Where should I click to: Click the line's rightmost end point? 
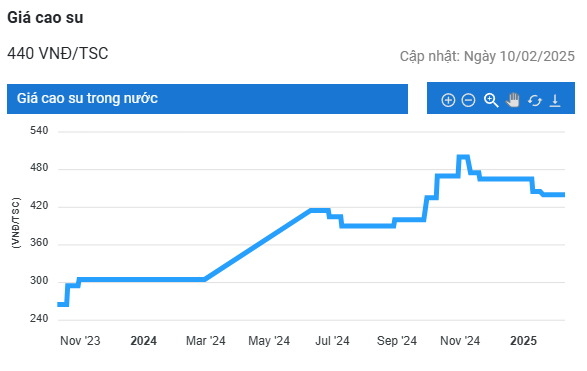[563, 195]
